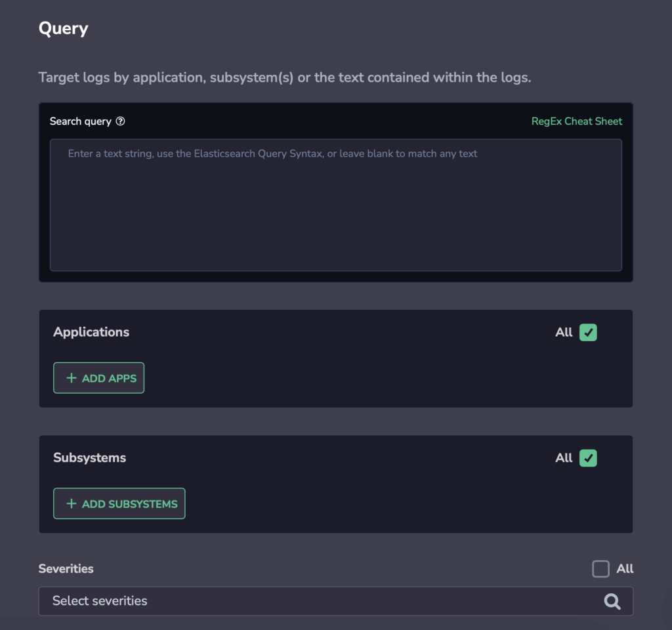Click the magnifier icon in severities field
Screen dimensions: 672x630
(x=612, y=601)
